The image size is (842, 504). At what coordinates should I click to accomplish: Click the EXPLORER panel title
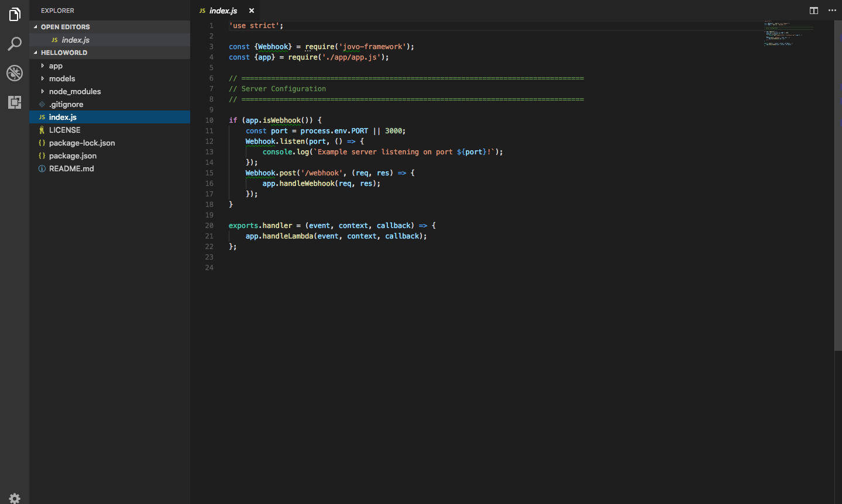point(57,11)
